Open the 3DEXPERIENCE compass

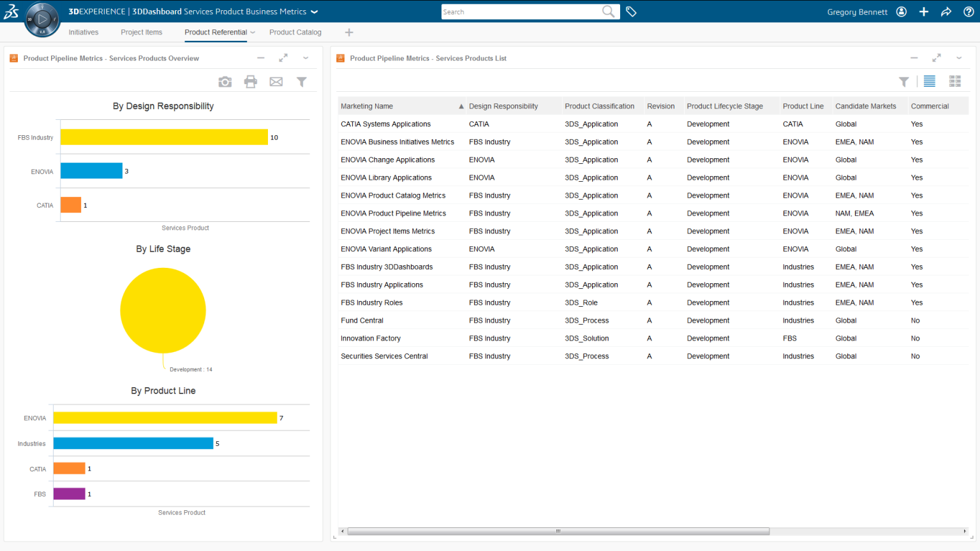pyautogui.click(x=42, y=20)
